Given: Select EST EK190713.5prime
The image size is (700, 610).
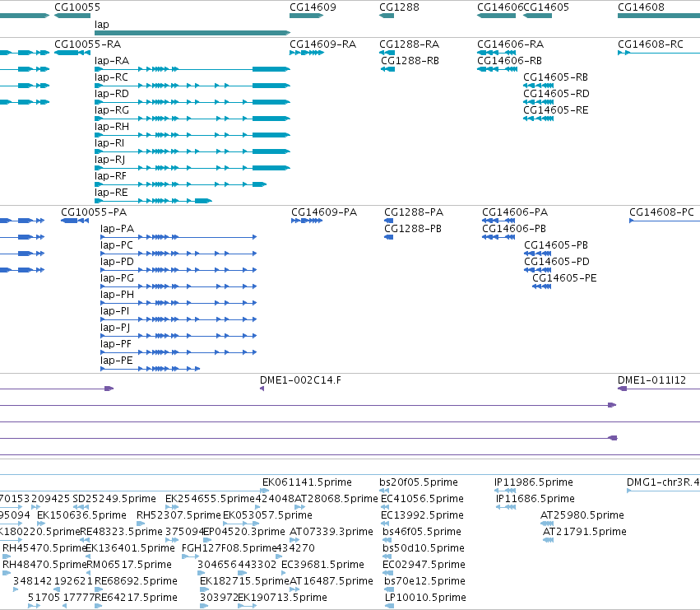Looking at the screenshot, I should [247, 606].
